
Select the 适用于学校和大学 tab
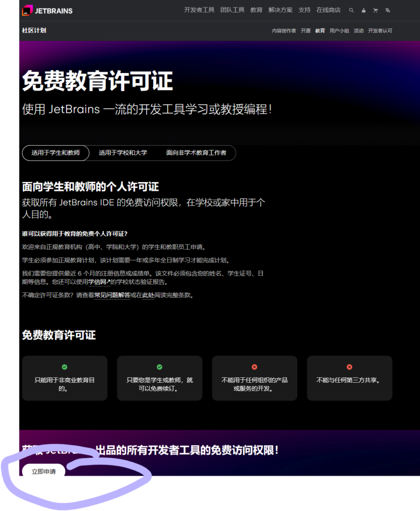pos(123,153)
